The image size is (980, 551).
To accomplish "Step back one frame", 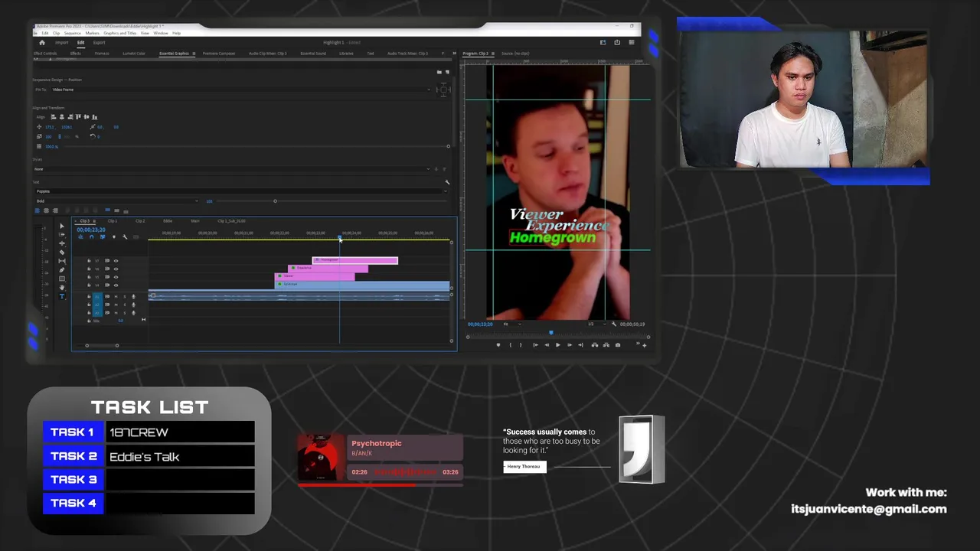I will pyautogui.click(x=547, y=345).
